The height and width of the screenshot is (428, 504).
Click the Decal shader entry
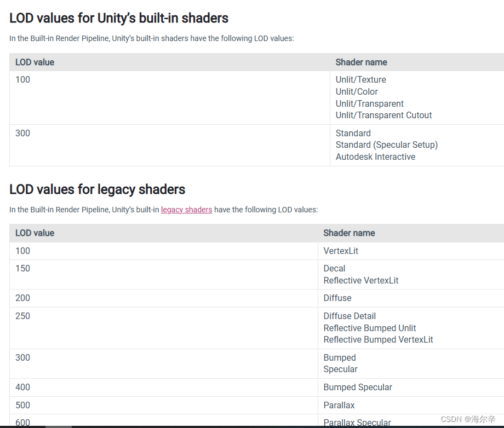[x=334, y=269]
